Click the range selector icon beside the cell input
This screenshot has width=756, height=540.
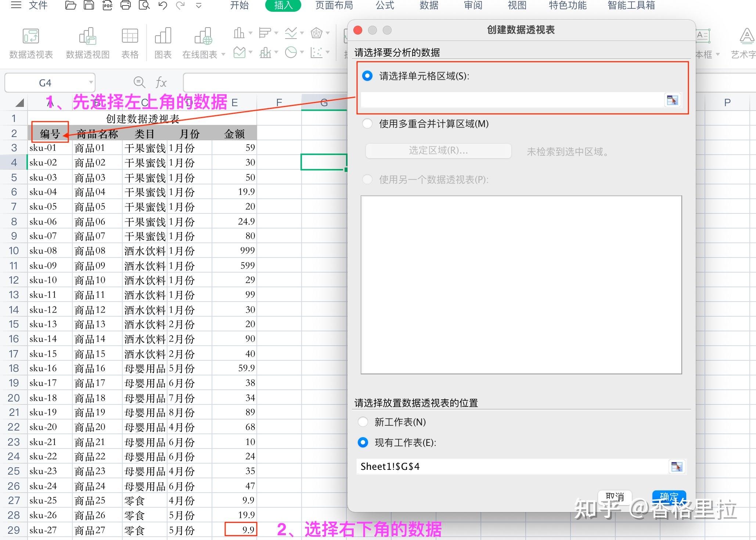point(672,100)
